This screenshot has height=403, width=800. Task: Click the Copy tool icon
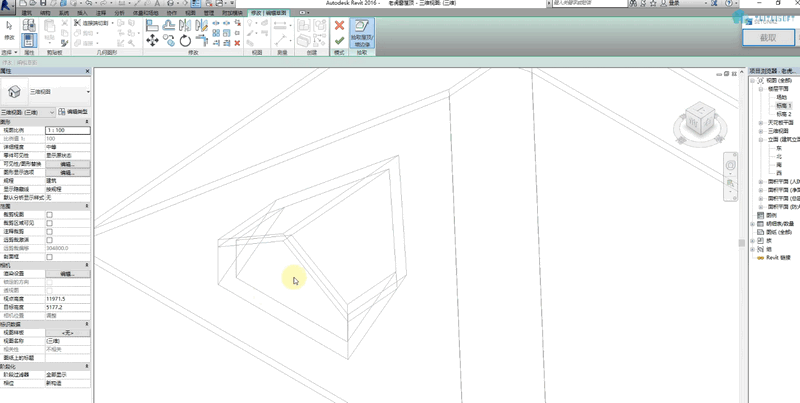[x=169, y=40]
